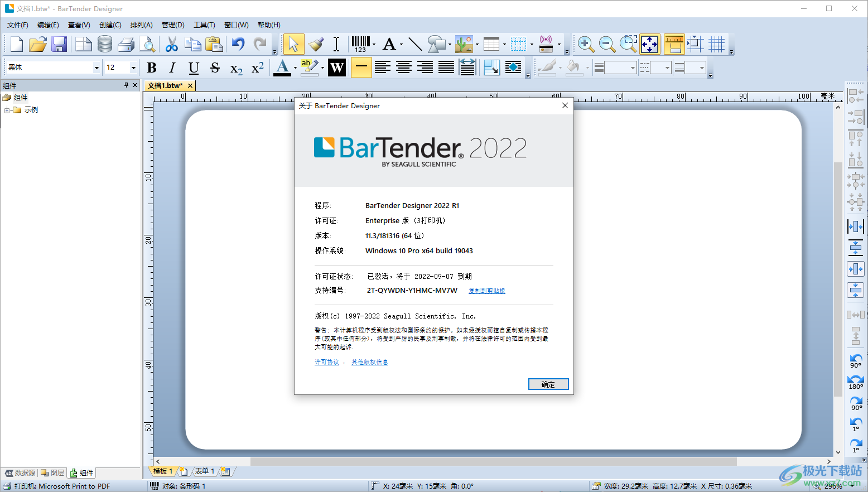Image resolution: width=868 pixels, height=492 pixels.
Task: Close the About BarTender Designer dialog
Action: tap(565, 105)
